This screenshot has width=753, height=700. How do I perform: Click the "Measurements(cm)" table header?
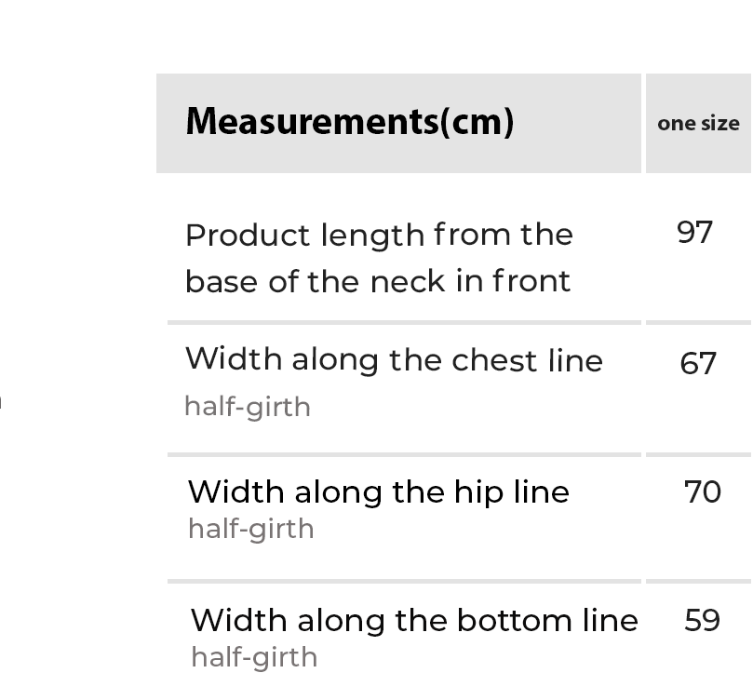(349, 122)
